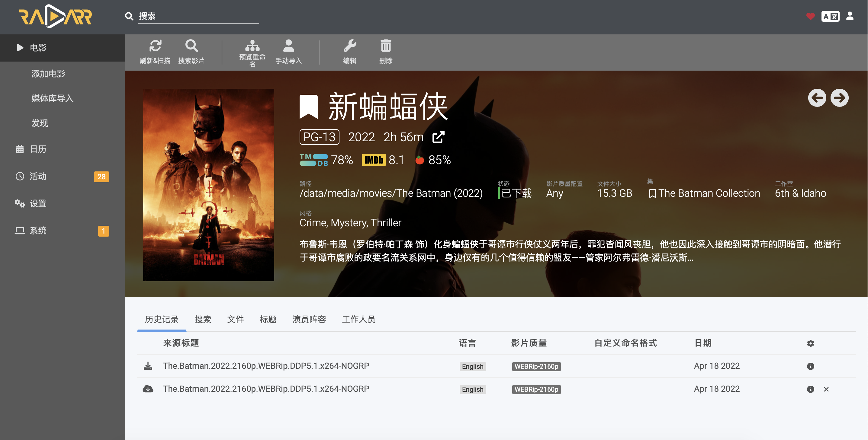This screenshot has height=440, width=868.
Task: Expand the 设置 sidebar section
Action: pyautogui.click(x=38, y=204)
